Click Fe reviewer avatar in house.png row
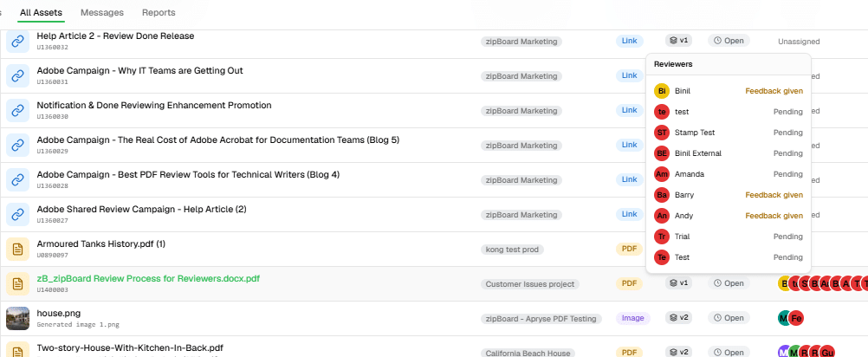868x357 pixels. 796,318
